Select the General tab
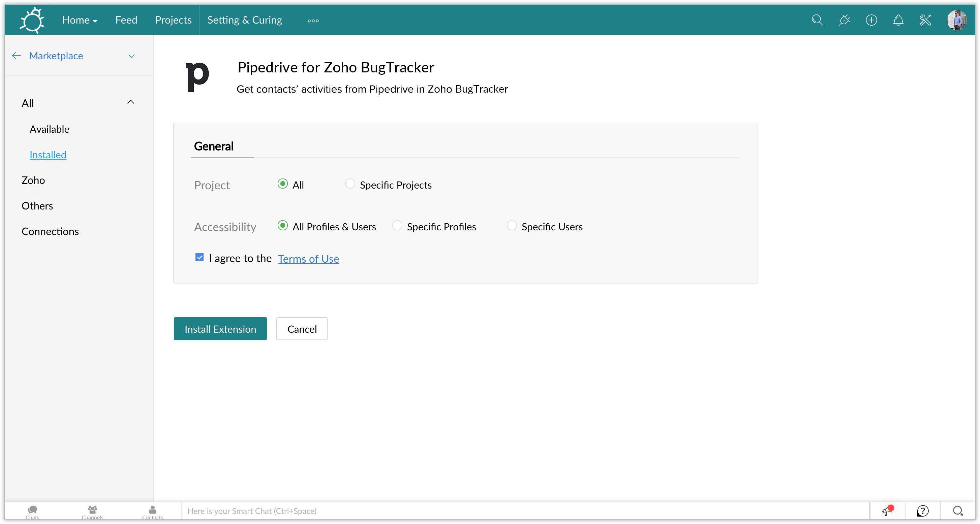The height and width of the screenshot is (524, 980). (214, 146)
